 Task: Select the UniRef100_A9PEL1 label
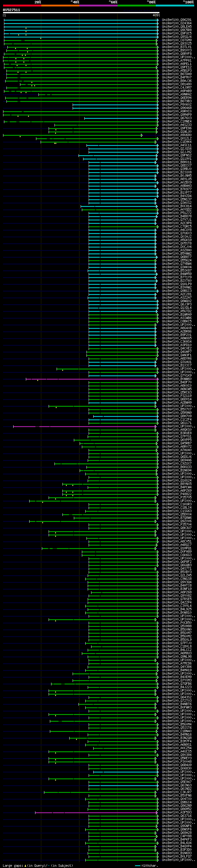[x=176, y=64]
